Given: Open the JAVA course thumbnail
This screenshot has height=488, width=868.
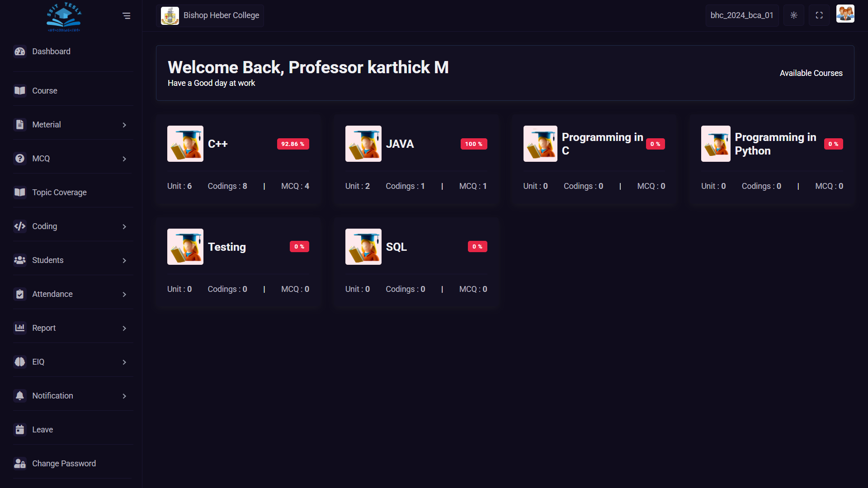Looking at the screenshot, I should tap(363, 144).
